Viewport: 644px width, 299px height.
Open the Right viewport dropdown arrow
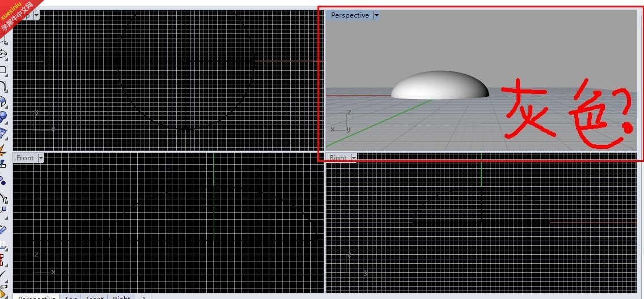(354, 157)
